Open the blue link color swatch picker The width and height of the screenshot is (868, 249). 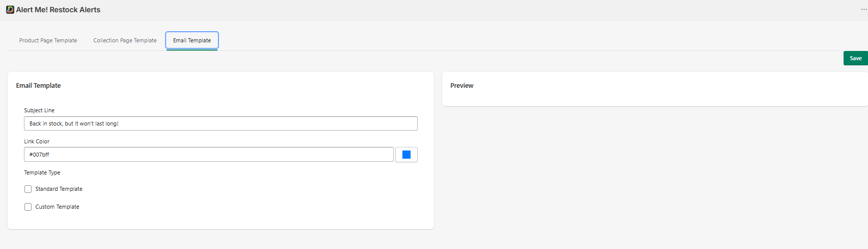(x=406, y=155)
